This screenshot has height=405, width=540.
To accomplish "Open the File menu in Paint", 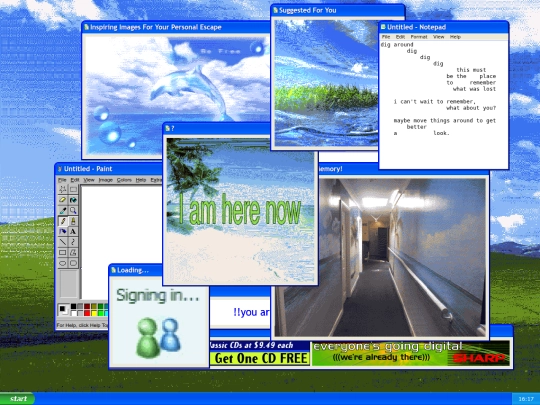I will [62, 180].
